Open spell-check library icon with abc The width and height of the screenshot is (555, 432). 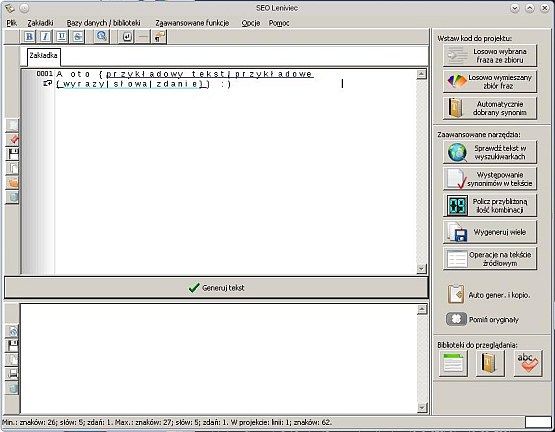tap(528, 363)
